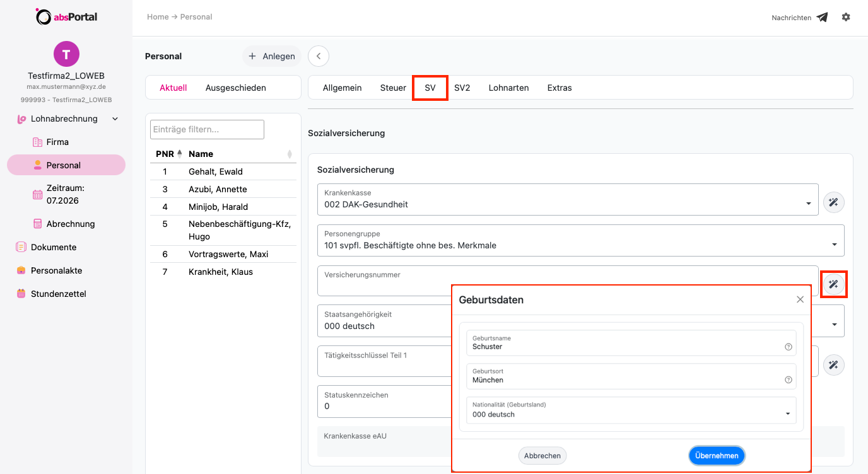Open Personalakte in the sidebar
This screenshot has width=868, height=474.
point(56,270)
